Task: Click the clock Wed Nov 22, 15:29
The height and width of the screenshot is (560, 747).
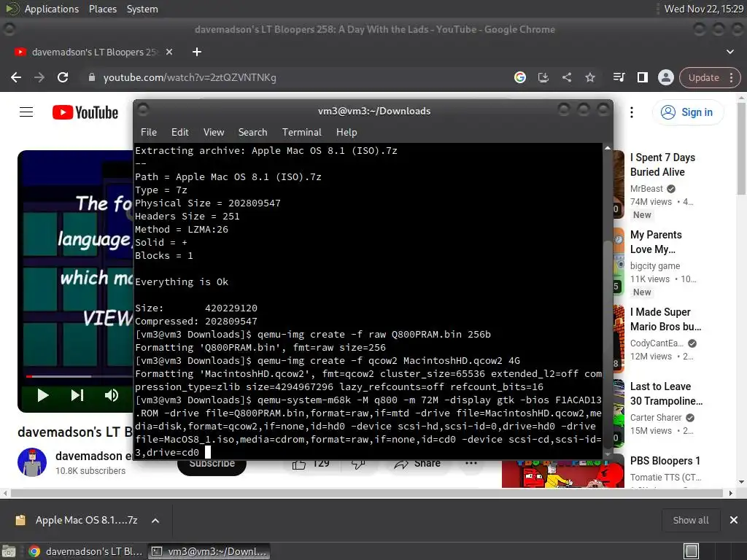Action: 704,9
